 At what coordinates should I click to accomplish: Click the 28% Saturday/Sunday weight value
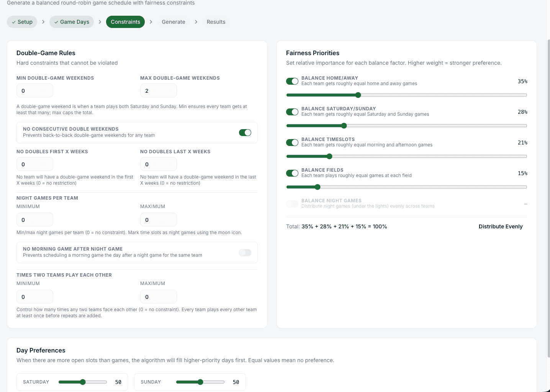pyautogui.click(x=522, y=112)
